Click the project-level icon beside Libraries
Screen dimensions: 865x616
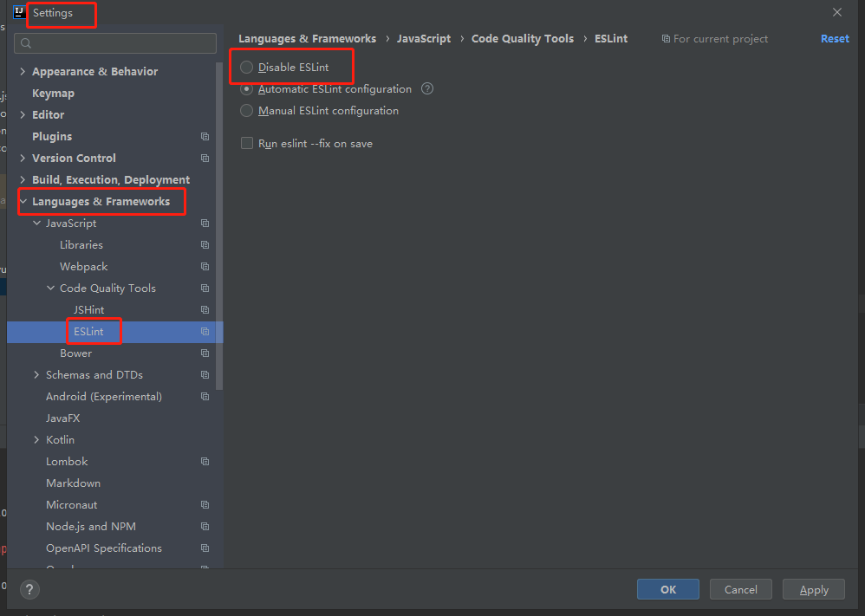point(205,245)
